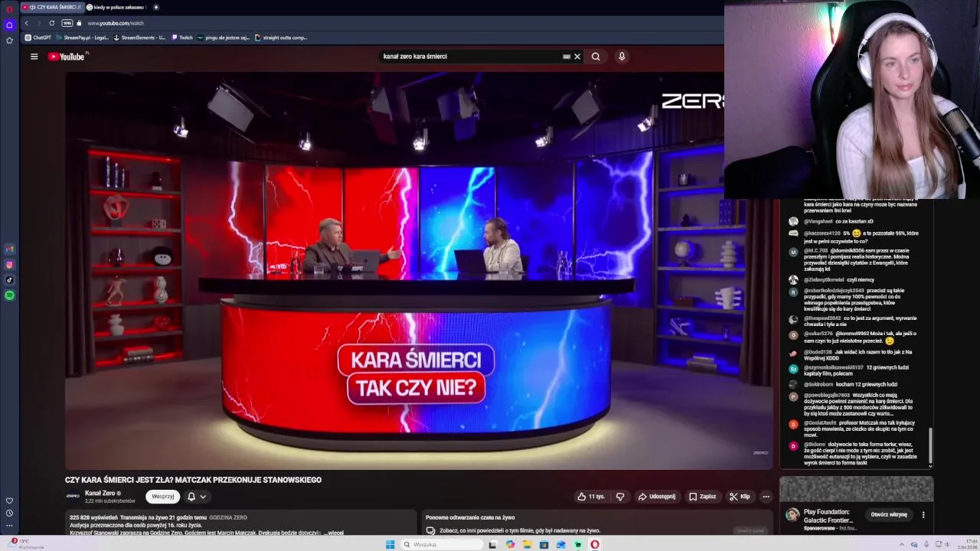Click the Play Foundation ad avatar

[792, 515]
